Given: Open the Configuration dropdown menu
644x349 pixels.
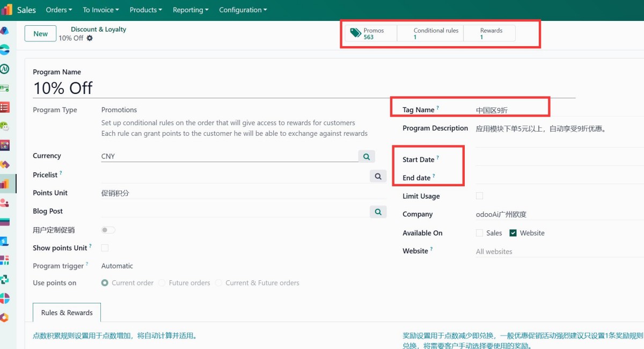Looking at the screenshot, I should click(x=243, y=10).
